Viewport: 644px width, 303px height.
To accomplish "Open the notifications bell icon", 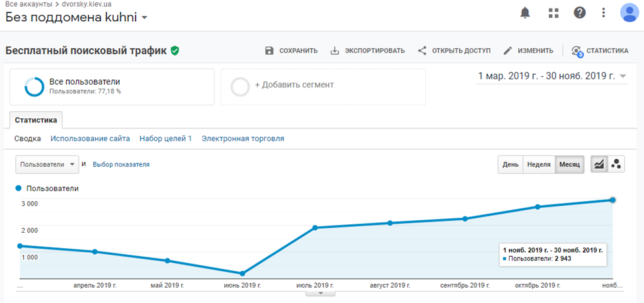I will pos(526,13).
